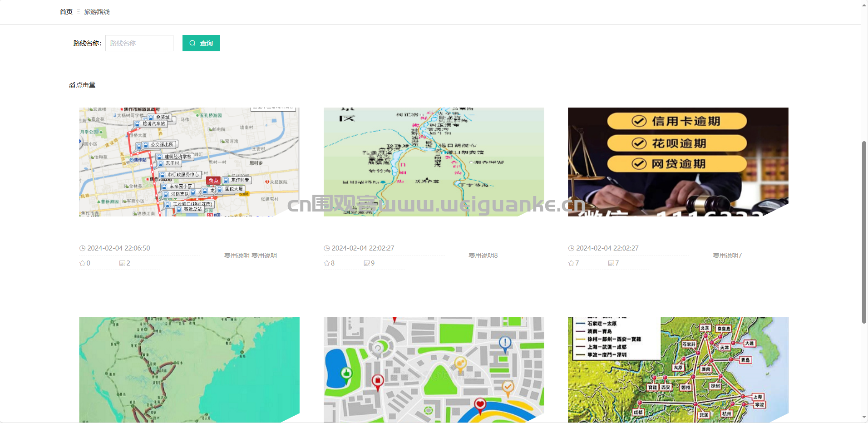The height and width of the screenshot is (423, 868).
Task: Open the 信用卡逾期 card image
Action: [x=678, y=162]
